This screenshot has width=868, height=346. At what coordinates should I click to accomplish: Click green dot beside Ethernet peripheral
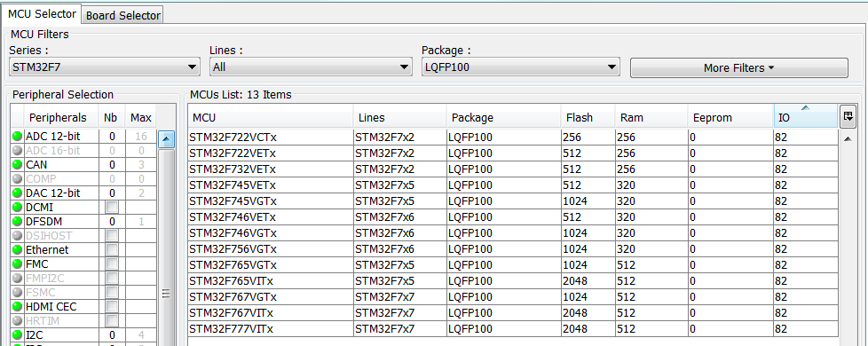pyautogui.click(x=17, y=249)
